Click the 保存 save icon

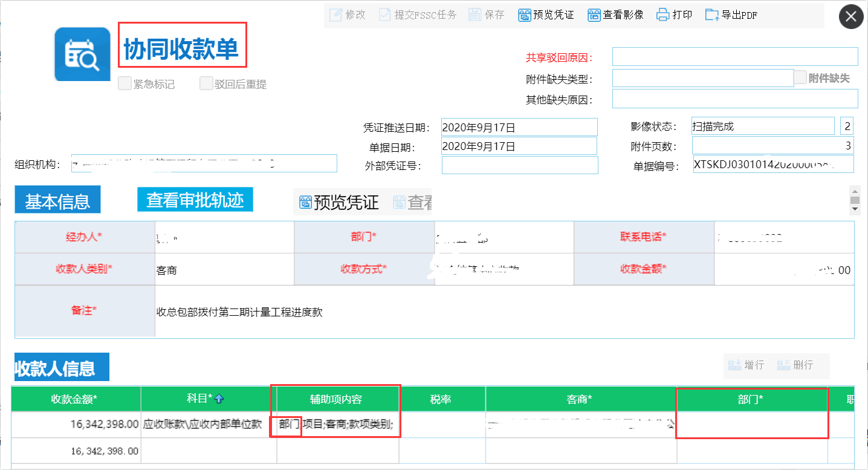[x=475, y=15]
